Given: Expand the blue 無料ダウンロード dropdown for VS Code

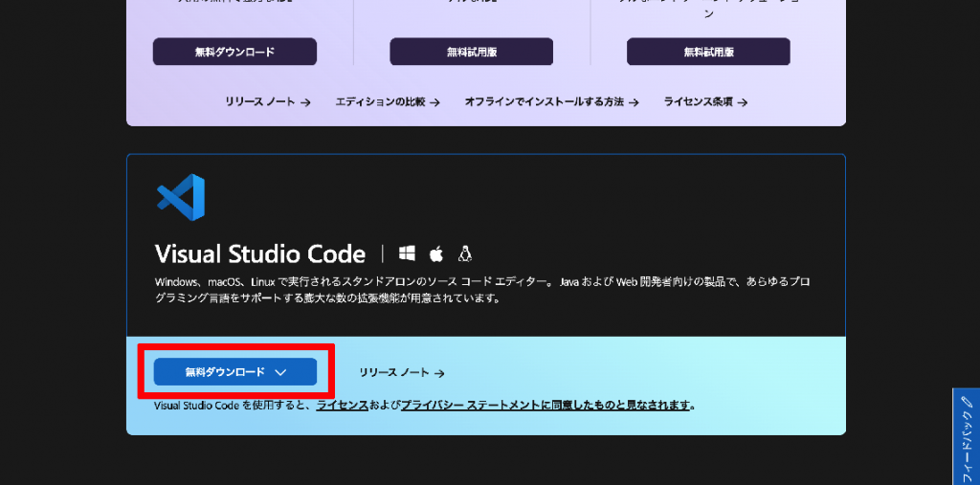Looking at the screenshot, I should pyautogui.click(x=235, y=372).
